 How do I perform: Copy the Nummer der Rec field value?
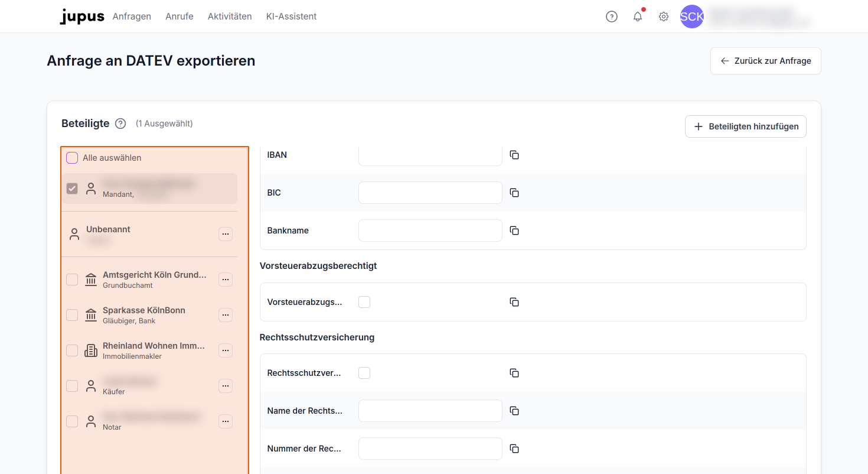click(x=514, y=449)
